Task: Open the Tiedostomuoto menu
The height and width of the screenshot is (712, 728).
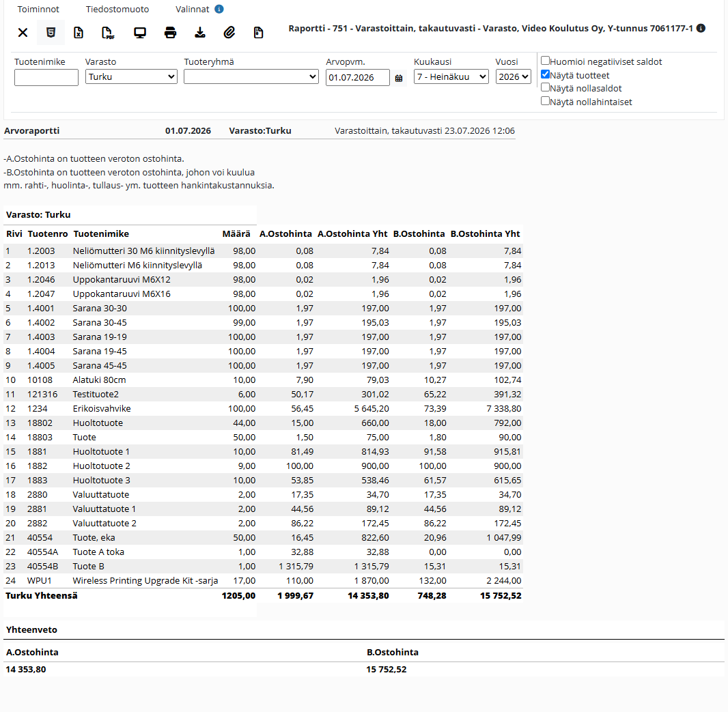Action: [x=117, y=10]
